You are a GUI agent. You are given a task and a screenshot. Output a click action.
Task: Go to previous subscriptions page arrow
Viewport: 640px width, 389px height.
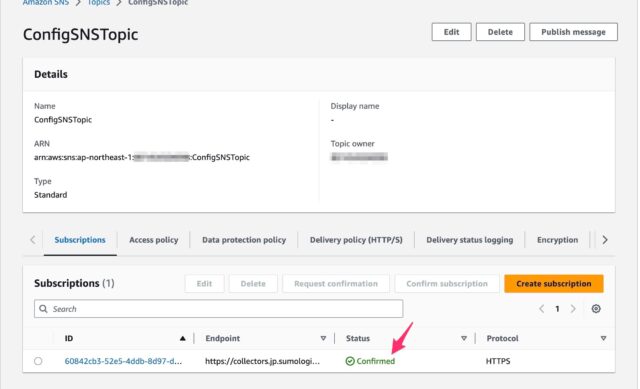(542, 309)
